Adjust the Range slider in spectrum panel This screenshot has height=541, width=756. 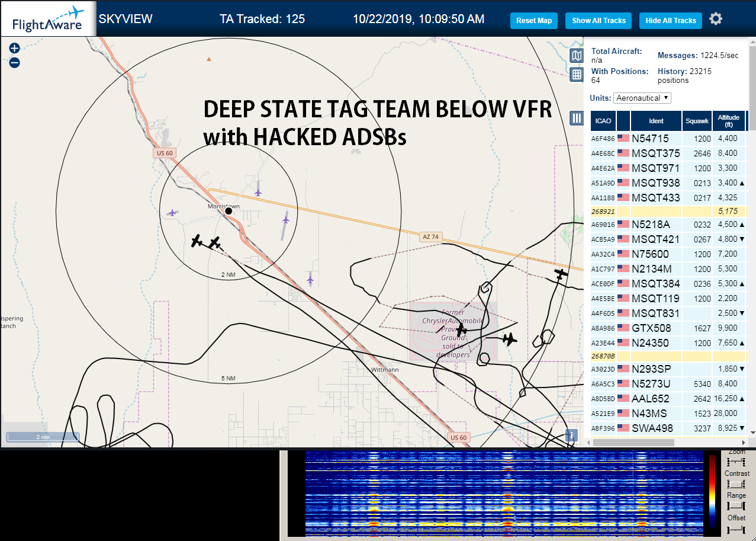point(736,505)
